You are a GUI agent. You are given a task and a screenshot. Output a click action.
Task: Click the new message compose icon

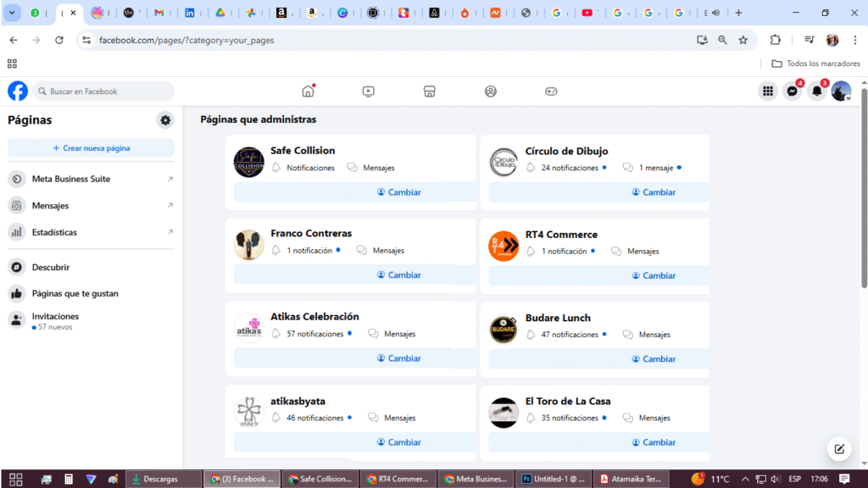(x=839, y=449)
